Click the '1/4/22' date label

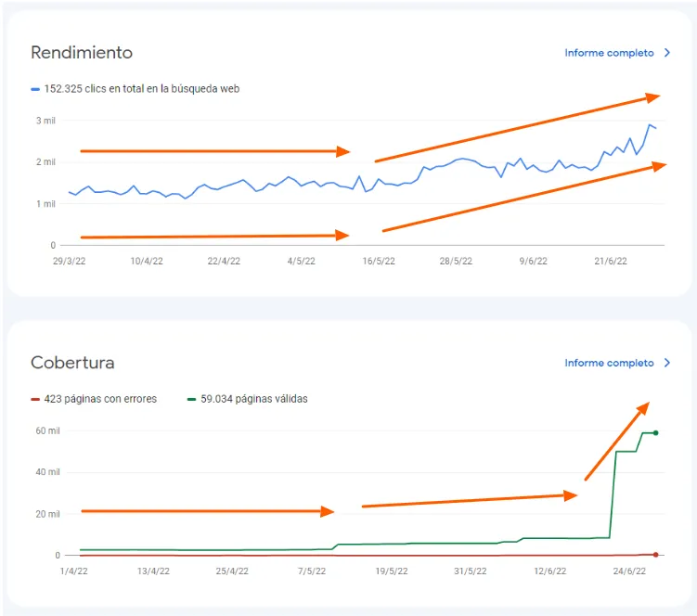(74, 571)
